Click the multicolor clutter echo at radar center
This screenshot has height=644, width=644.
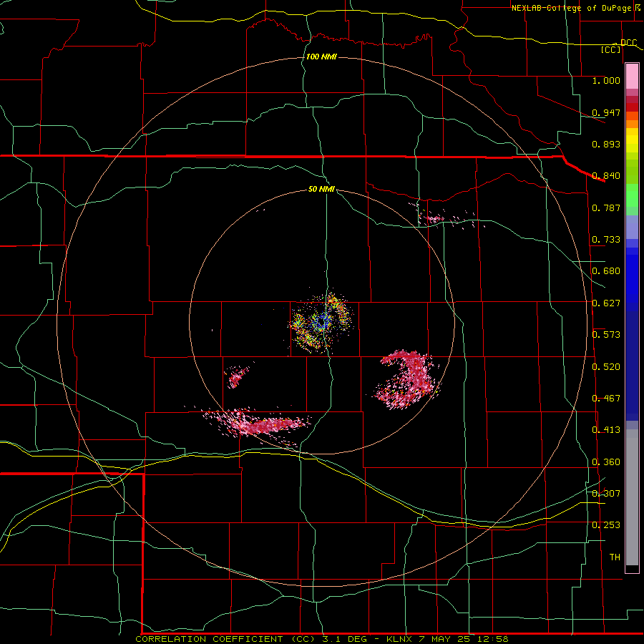[x=321, y=323]
